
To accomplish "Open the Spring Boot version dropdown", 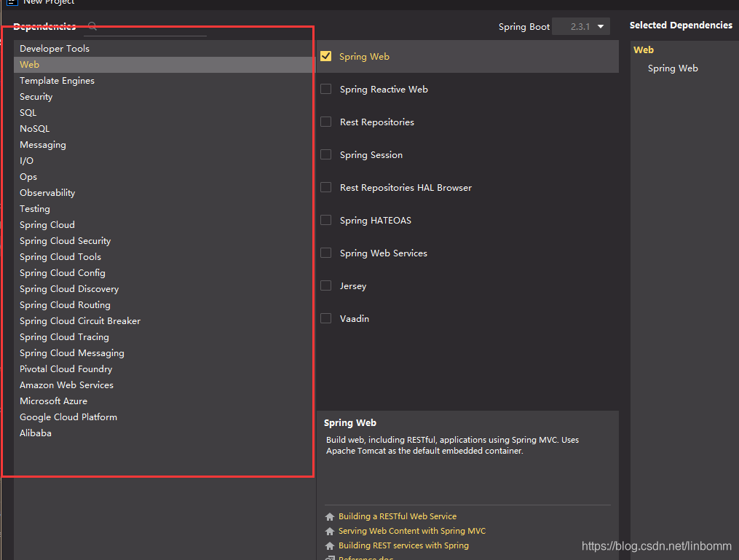I will point(581,26).
